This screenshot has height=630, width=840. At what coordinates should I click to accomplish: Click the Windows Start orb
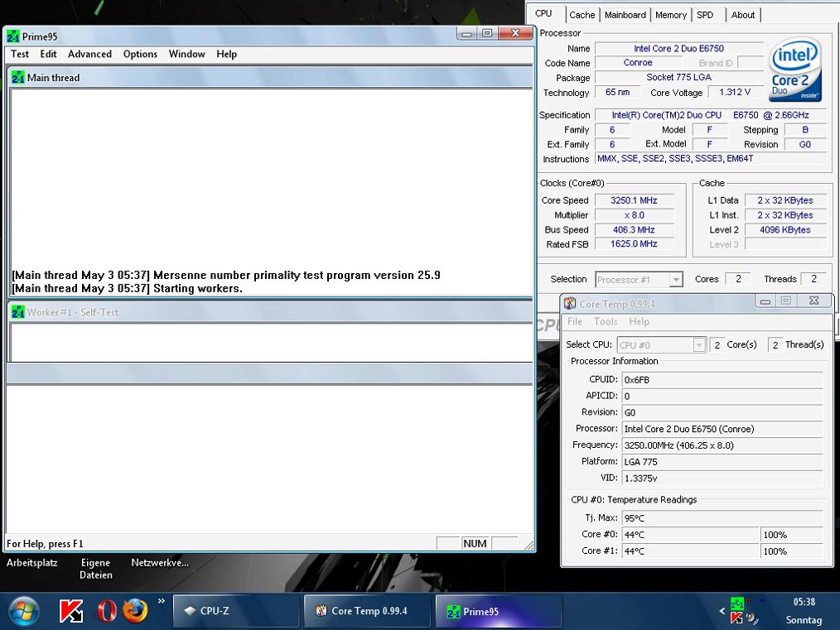pos(23,611)
